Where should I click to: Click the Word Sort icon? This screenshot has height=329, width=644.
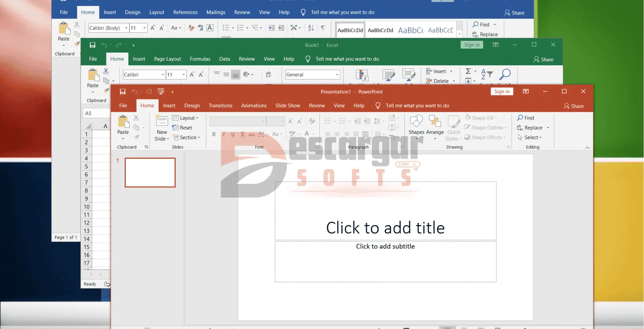pos(311,28)
